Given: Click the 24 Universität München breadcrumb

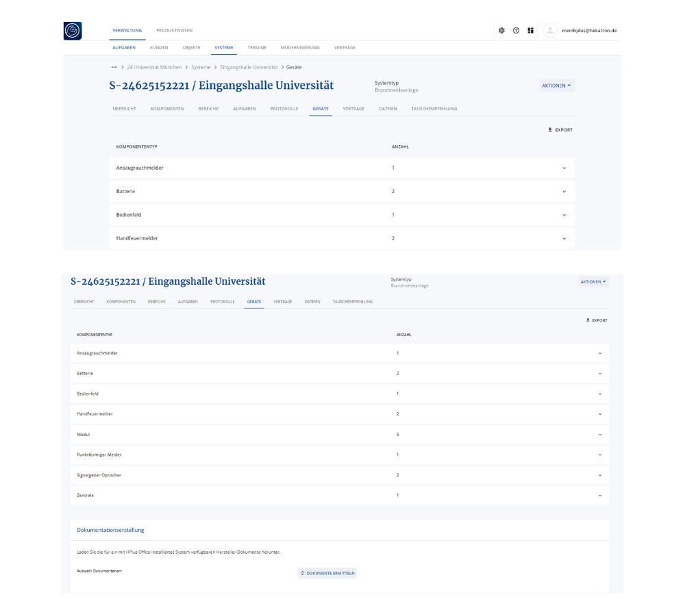Looking at the screenshot, I should (x=155, y=67).
